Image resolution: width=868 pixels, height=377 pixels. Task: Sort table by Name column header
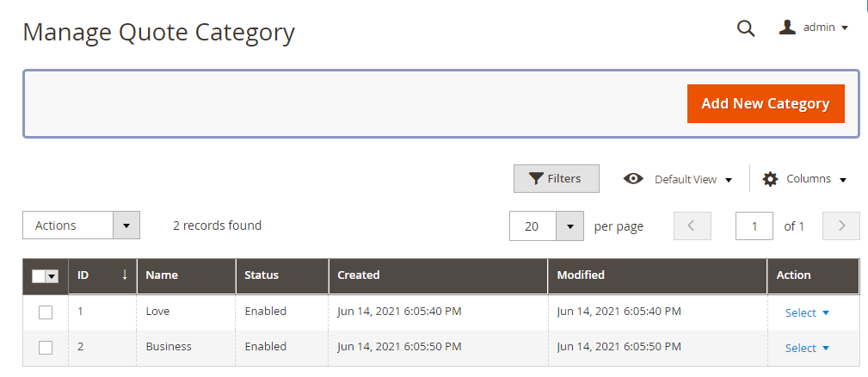point(162,275)
